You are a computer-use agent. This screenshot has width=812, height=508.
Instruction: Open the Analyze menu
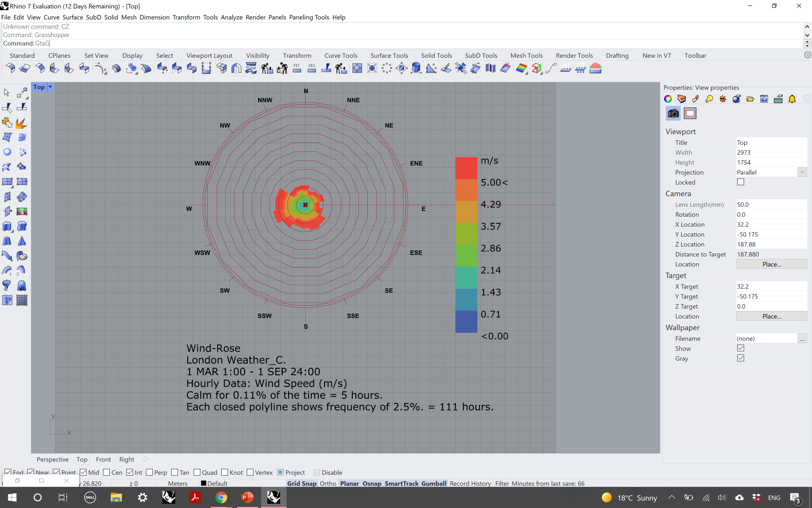tap(231, 17)
